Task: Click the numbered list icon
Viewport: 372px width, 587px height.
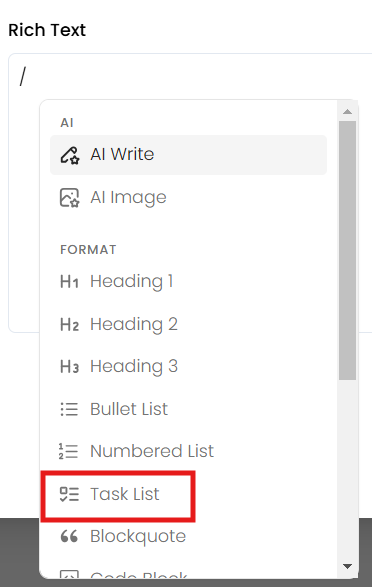Action: [x=69, y=451]
